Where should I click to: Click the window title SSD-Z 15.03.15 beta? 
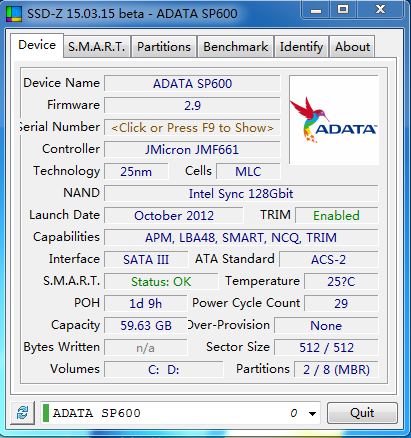[x=85, y=14]
